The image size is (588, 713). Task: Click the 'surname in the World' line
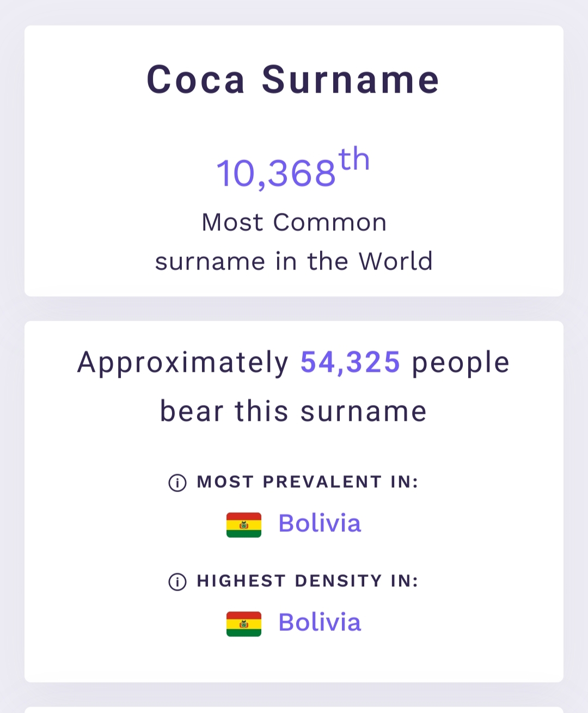click(294, 262)
